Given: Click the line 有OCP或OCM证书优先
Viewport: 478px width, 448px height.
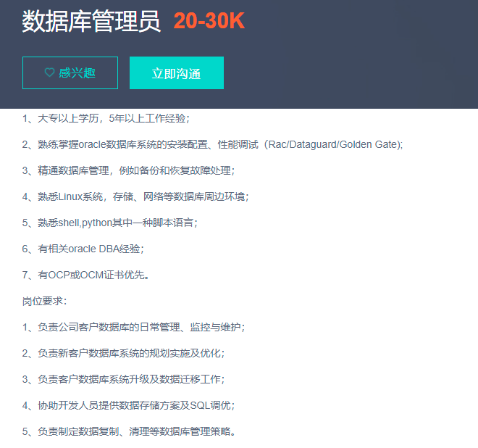Looking at the screenshot, I should click(x=85, y=275).
